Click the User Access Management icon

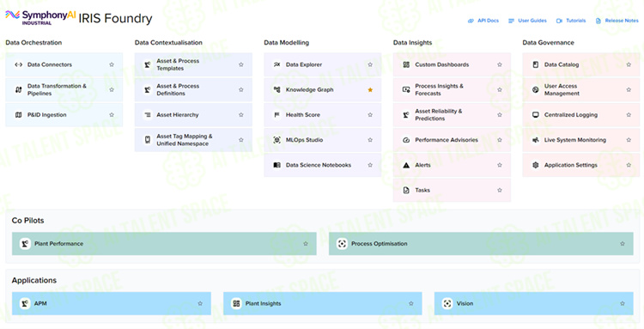536,89
